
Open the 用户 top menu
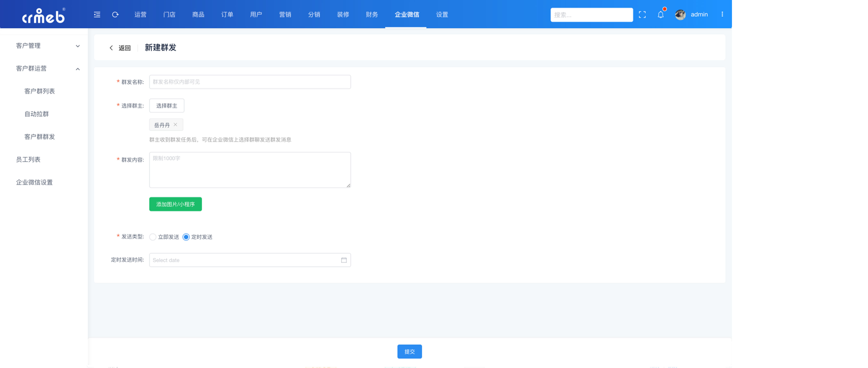(256, 15)
